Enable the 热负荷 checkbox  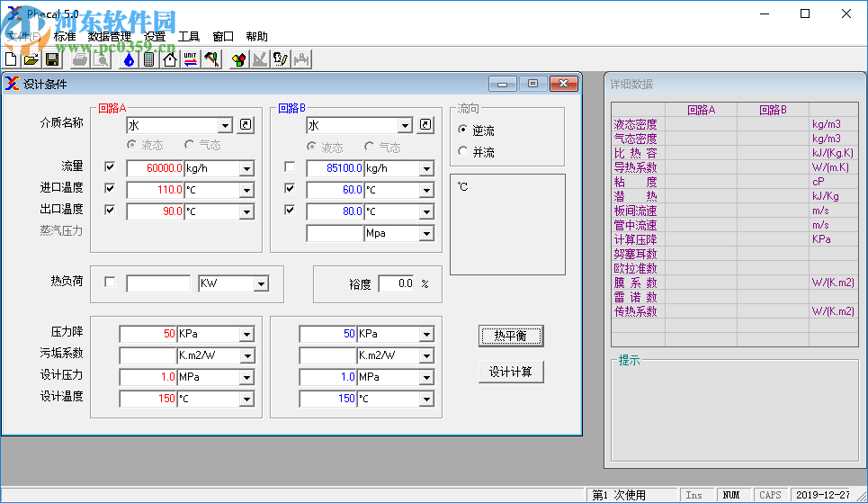click(x=110, y=283)
